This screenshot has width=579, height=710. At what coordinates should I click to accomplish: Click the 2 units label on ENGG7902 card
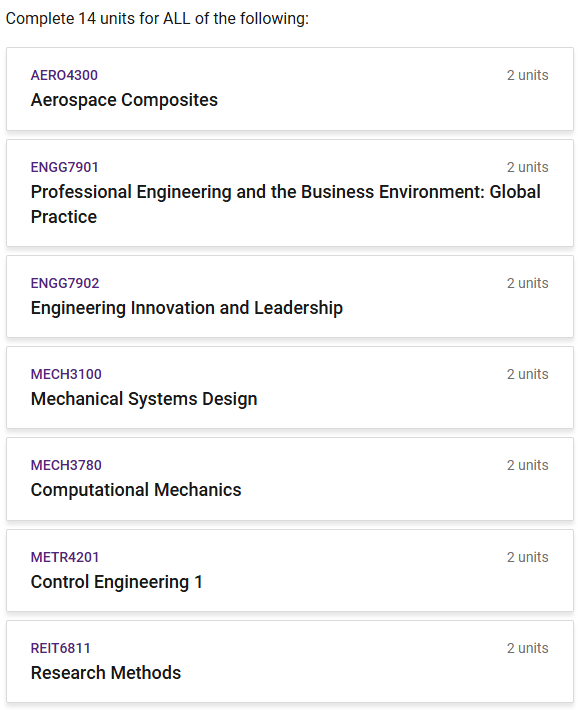click(527, 283)
